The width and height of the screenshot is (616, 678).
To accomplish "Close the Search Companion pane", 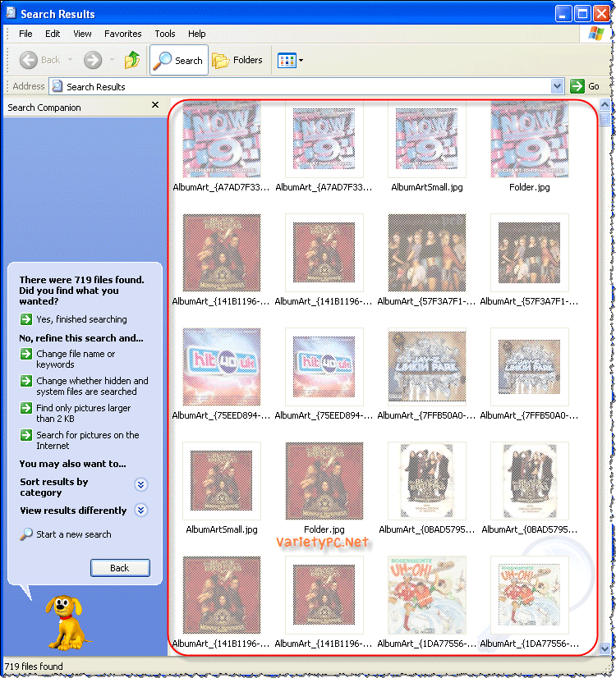I will pos(155,104).
